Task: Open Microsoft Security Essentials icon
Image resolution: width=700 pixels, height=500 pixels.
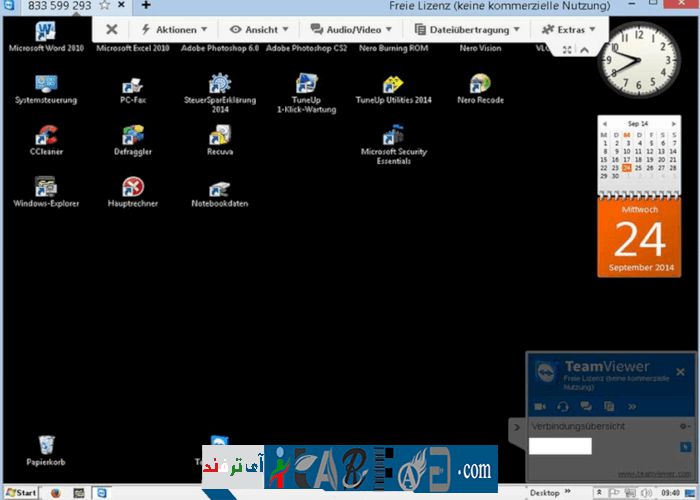Action: point(393,136)
